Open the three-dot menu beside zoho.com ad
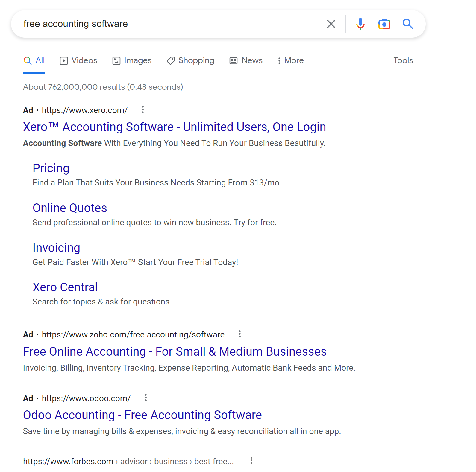This screenshot has height=472, width=476. 239,334
